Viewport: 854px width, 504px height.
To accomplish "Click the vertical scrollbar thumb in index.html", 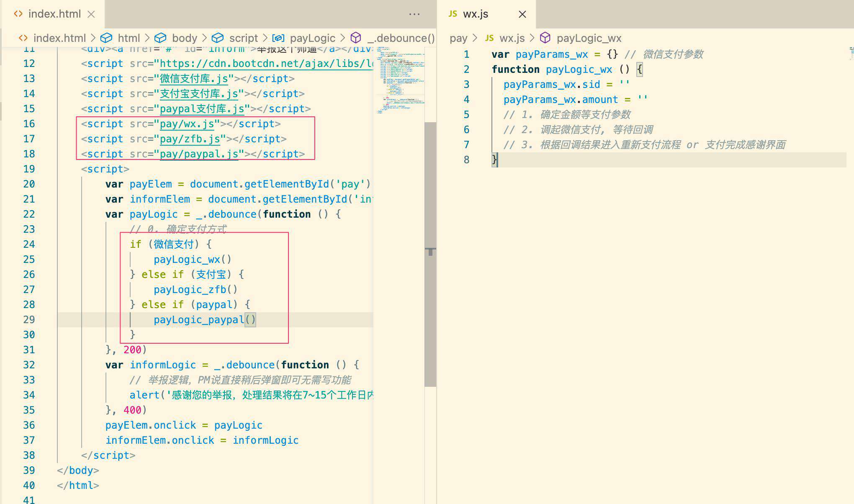I will 430,254.
